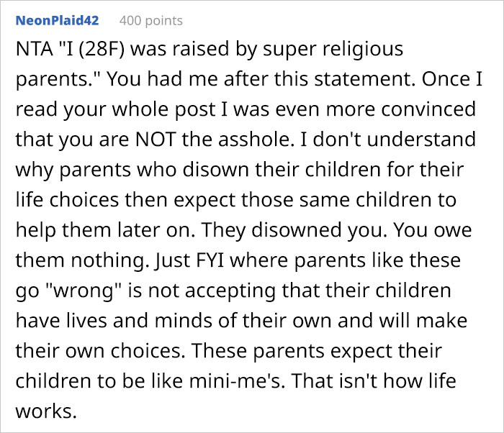The height and width of the screenshot is (433, 504).
Task: Click the 400 points score label
Action: click(150, 20)
